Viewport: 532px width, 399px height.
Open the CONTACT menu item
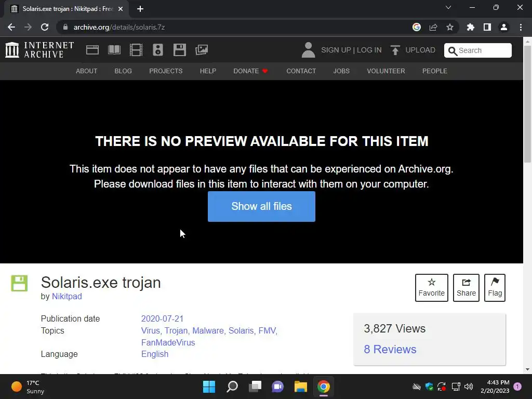tap(301, 71)
